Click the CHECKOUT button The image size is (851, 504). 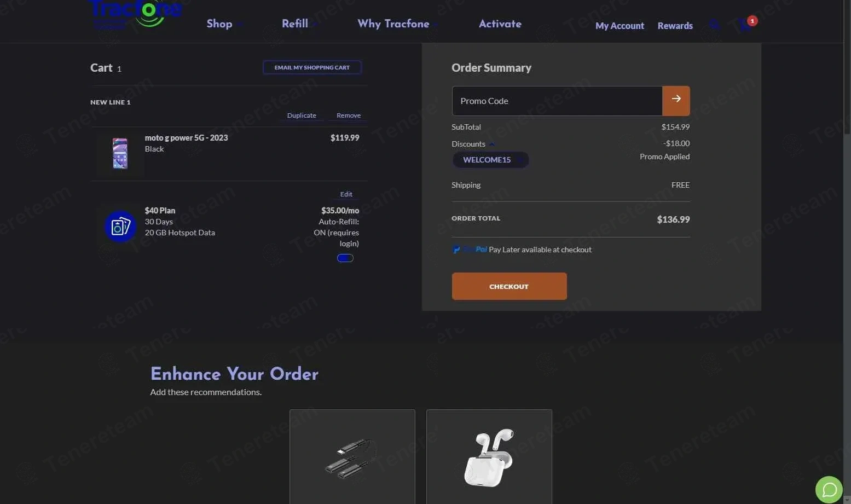pos(509,286)
